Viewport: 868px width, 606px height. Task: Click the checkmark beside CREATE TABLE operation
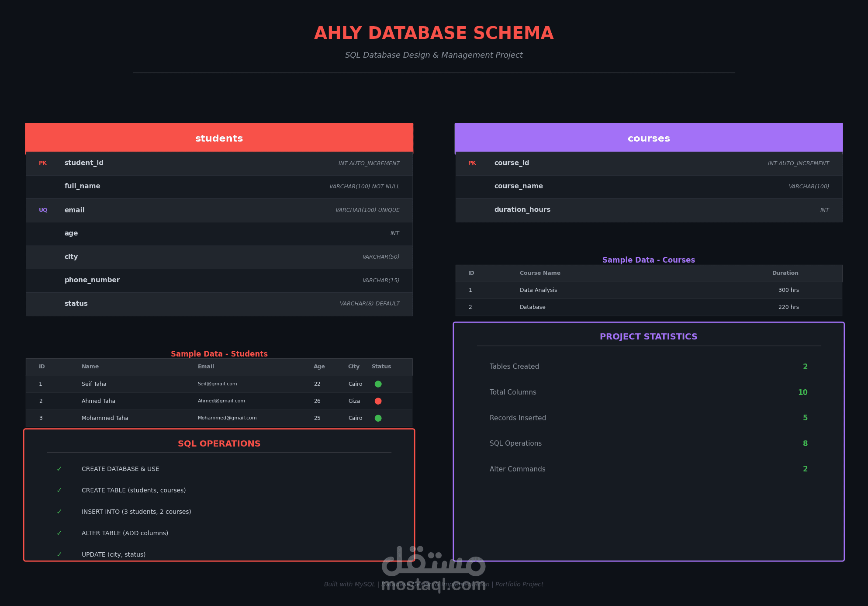59,490
